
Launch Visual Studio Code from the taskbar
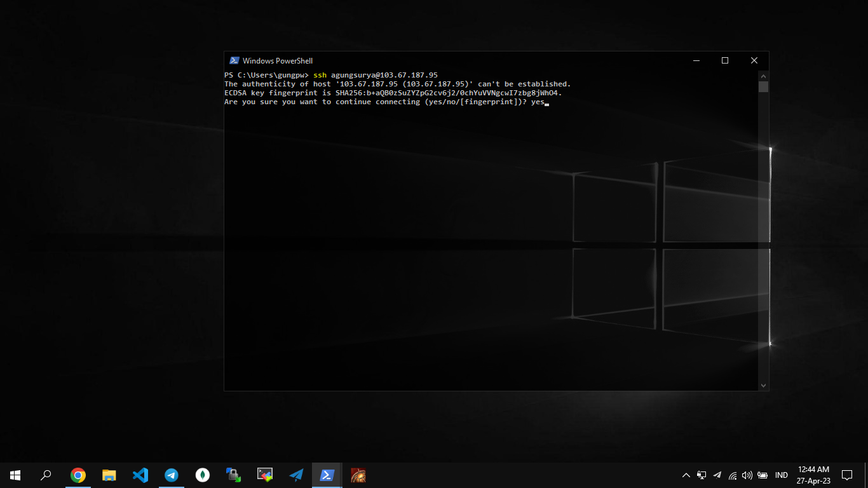140,475
